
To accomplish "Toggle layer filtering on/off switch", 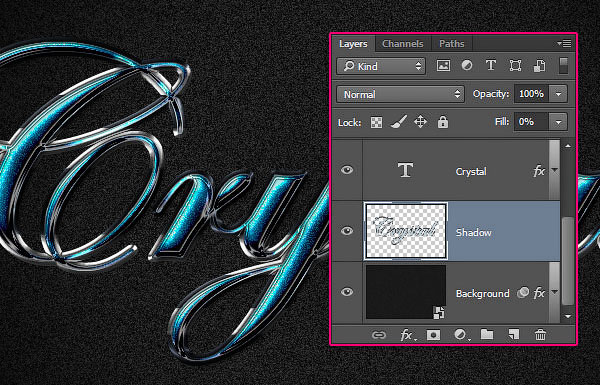I will (563, 66).
